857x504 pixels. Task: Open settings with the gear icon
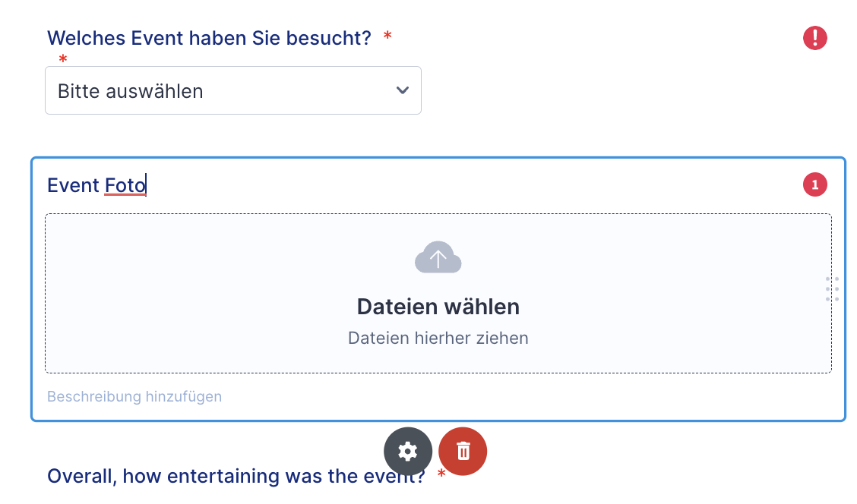coord(408,452)
